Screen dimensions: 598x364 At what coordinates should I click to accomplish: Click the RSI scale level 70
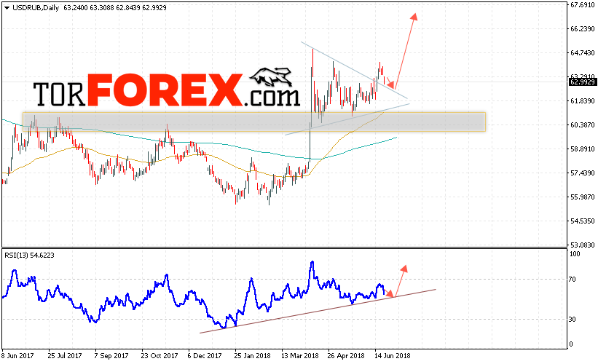click(x=572, y=280)
